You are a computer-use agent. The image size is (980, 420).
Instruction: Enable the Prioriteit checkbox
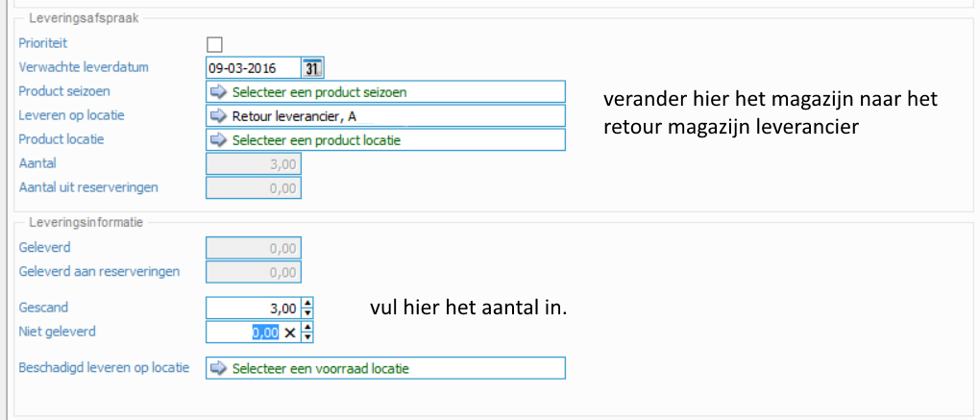pos(214,44)
